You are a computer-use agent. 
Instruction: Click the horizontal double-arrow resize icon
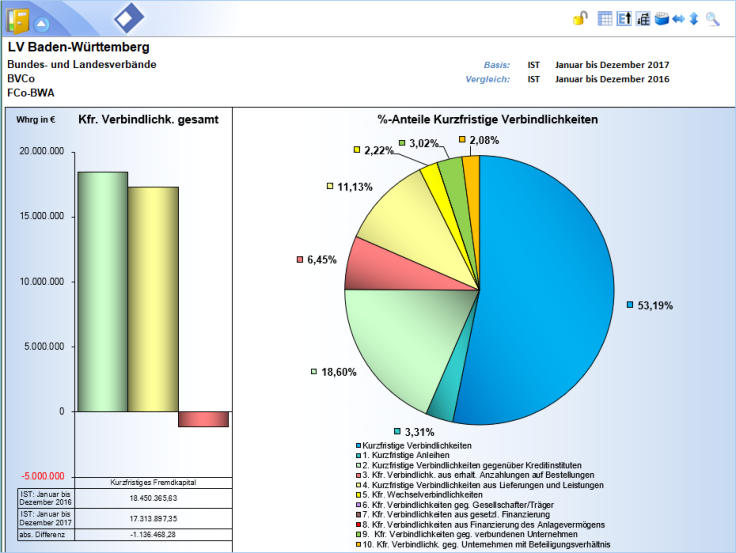pos(678,18)
